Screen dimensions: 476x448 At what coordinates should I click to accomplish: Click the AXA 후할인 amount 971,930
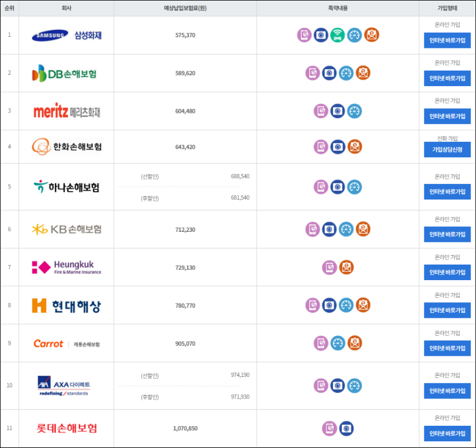[240, 397]
